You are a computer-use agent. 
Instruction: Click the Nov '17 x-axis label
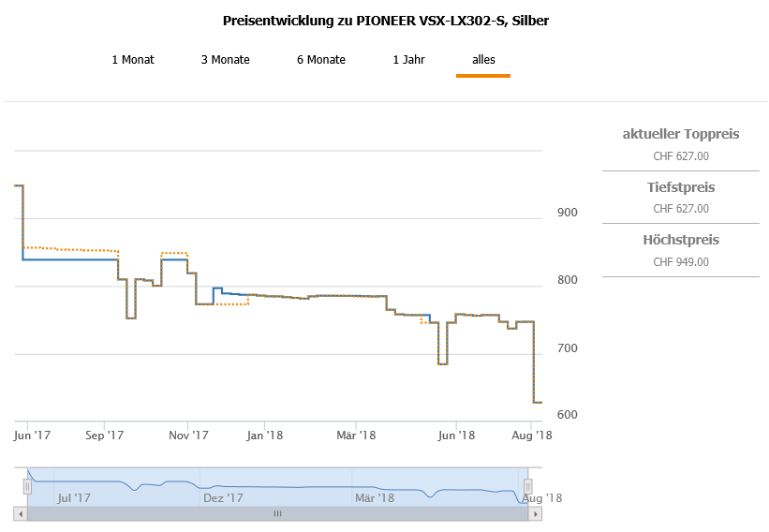coord(188,435)
